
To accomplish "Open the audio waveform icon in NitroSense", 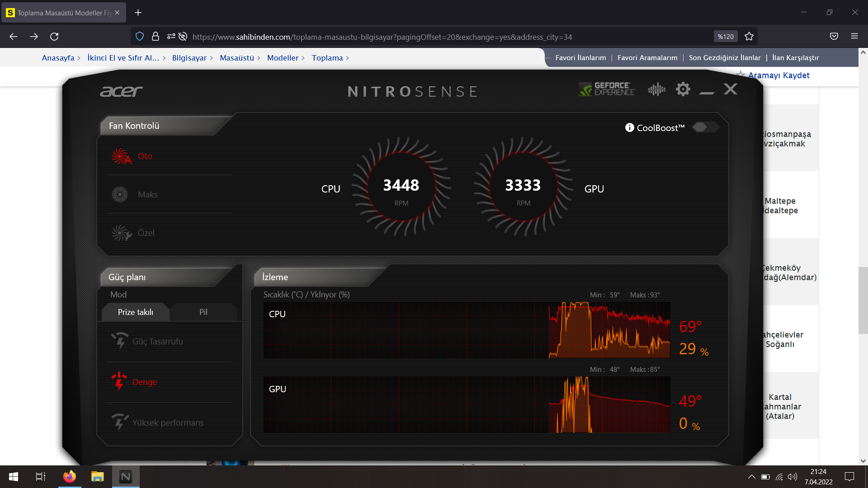I will (x=656, y=89).
